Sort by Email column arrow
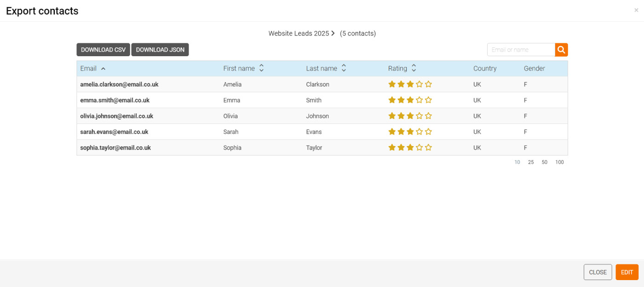This screenshot has width=644, height=287. click(x=103, y=69)
